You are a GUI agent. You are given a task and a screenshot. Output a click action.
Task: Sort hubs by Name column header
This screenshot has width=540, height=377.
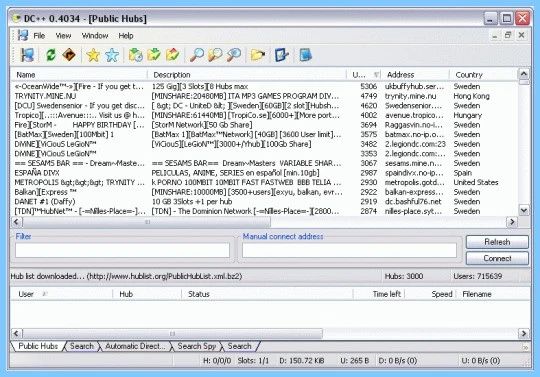[79, 75]
